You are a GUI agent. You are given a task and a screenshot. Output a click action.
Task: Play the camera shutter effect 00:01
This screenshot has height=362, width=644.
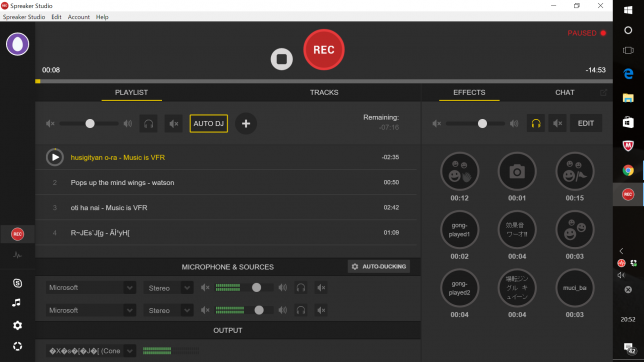[x=517, y=171]
